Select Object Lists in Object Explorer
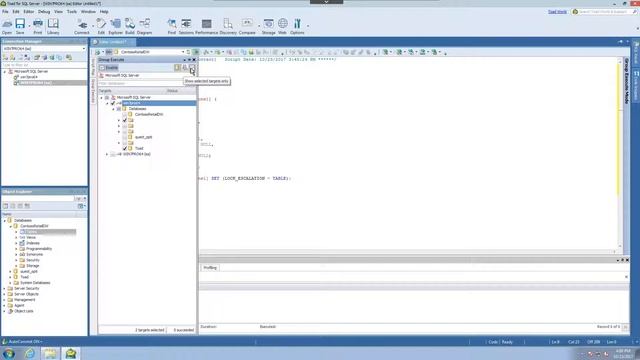 [x=24, y=311]
